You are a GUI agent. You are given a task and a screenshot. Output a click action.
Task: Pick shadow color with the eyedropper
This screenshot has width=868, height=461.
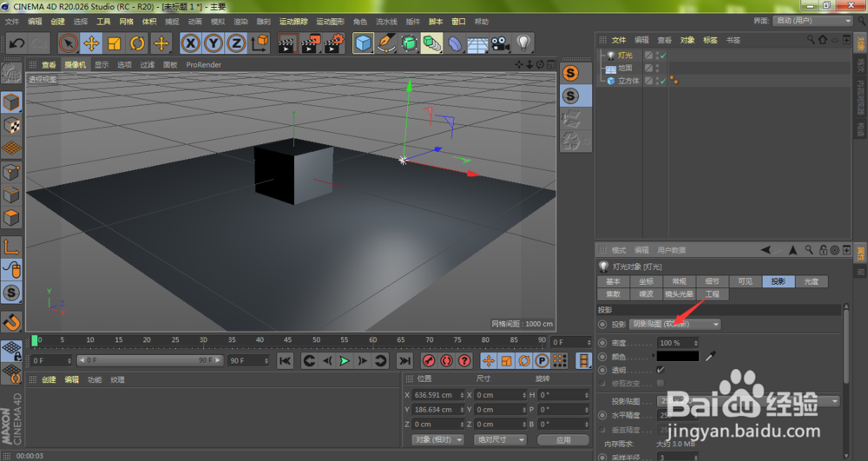711,356
